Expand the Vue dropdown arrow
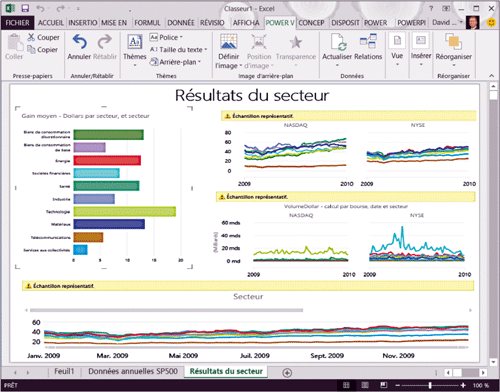500x392 pixels. click(x=397, y=64)
